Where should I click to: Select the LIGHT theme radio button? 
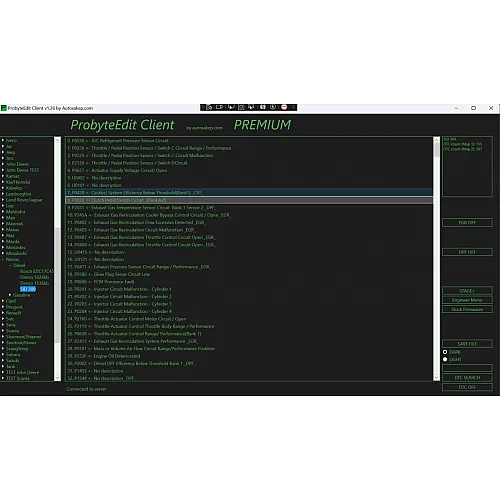[445, 359]
